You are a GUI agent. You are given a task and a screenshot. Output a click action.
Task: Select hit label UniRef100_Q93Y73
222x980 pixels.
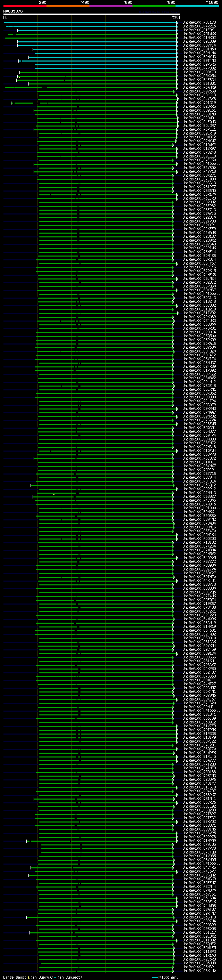(x=199, y=72)
